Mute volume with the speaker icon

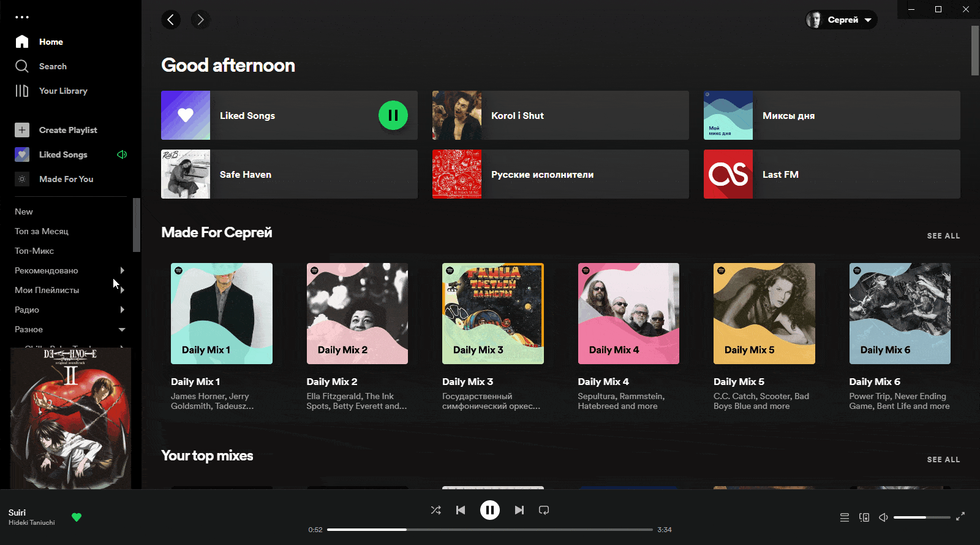coord(883,517)
